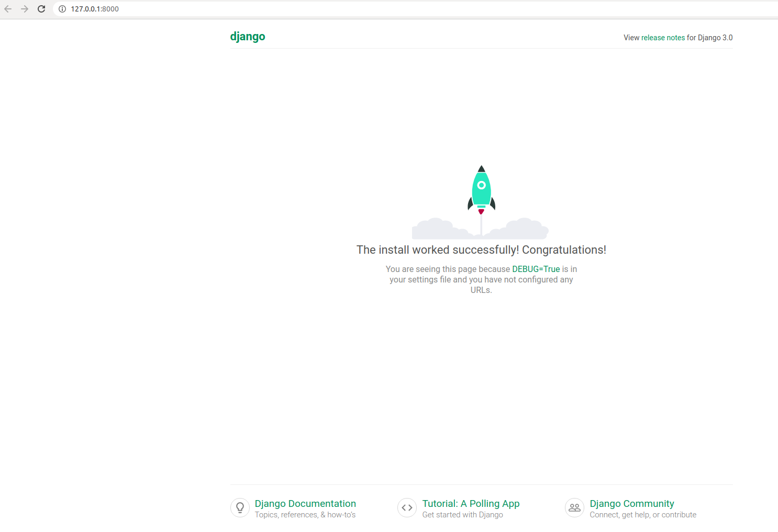Click the 'View release notes for Django 3.0' text
778x532 pixels.
(677, 38)
